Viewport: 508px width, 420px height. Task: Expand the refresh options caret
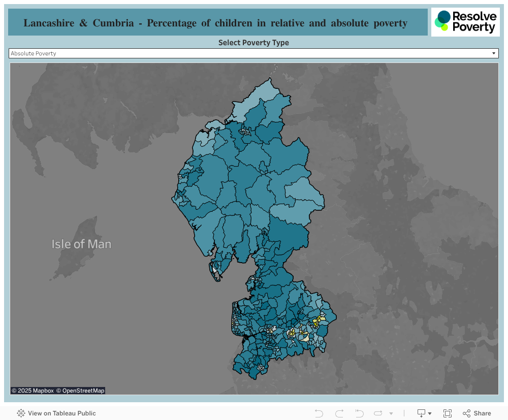(x=391, y=413)
